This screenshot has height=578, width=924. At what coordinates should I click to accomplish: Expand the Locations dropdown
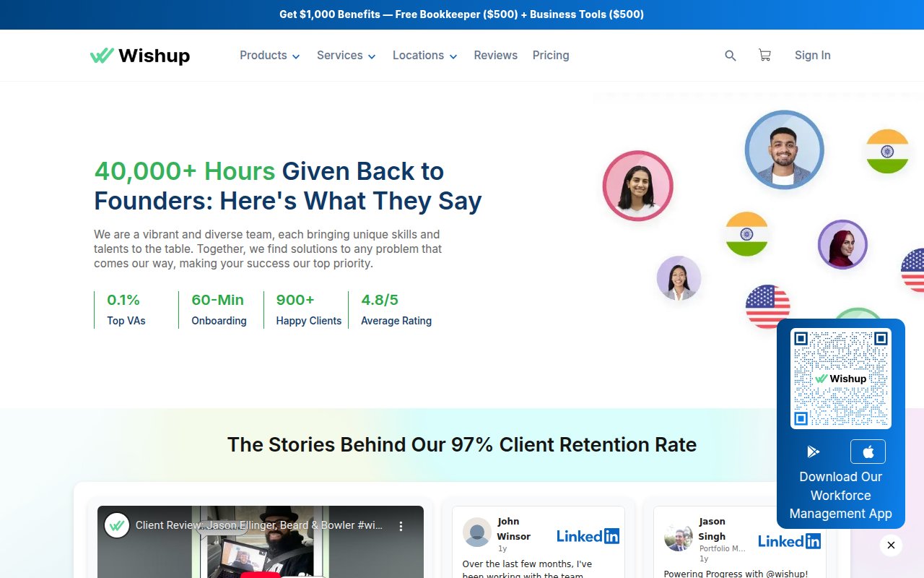pos(424,55)
